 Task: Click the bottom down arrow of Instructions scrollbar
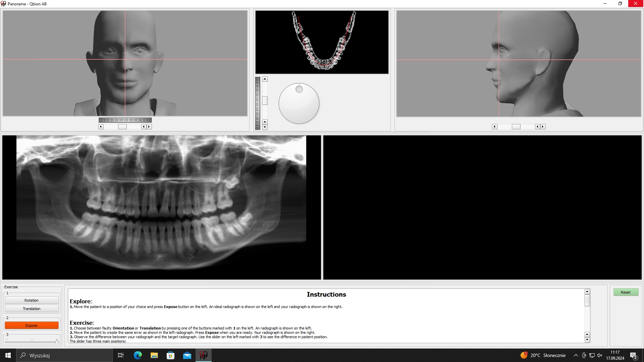point(587,340)
